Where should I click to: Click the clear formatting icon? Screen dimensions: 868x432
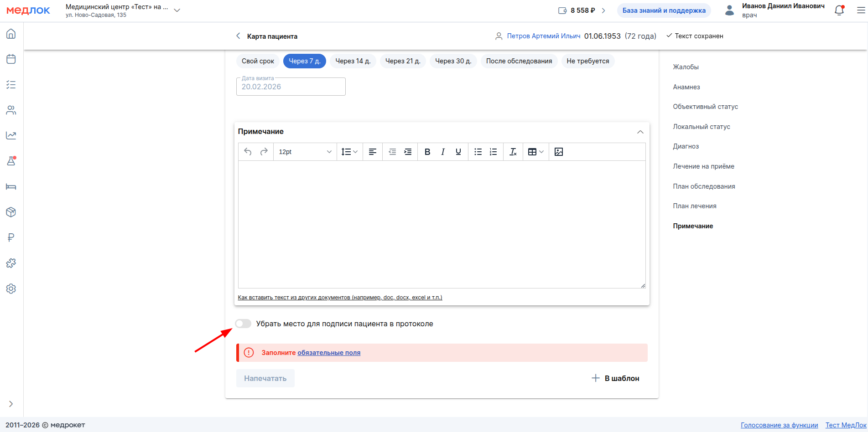tap(513, 152)
